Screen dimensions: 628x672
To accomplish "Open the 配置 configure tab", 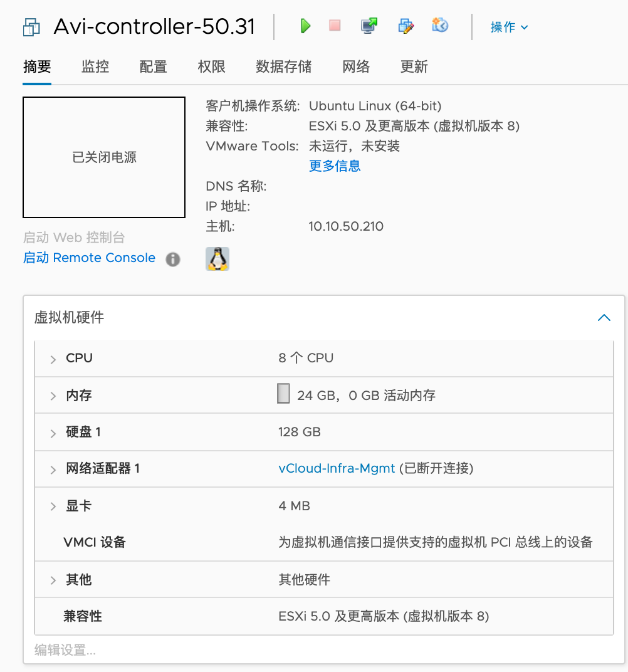I will pos(153,67).
